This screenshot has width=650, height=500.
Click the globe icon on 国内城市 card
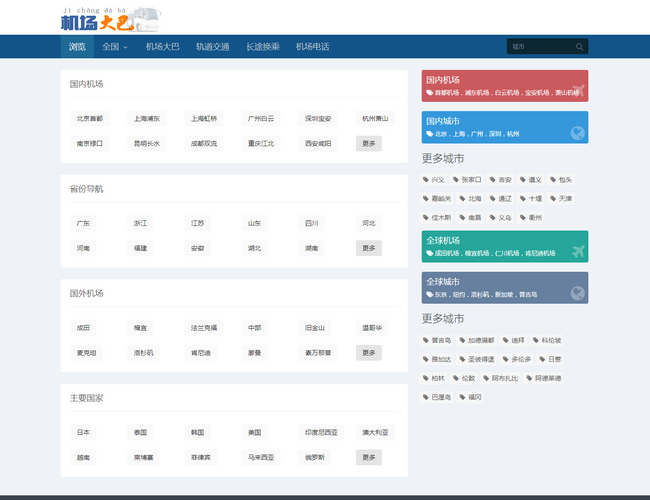577,132
